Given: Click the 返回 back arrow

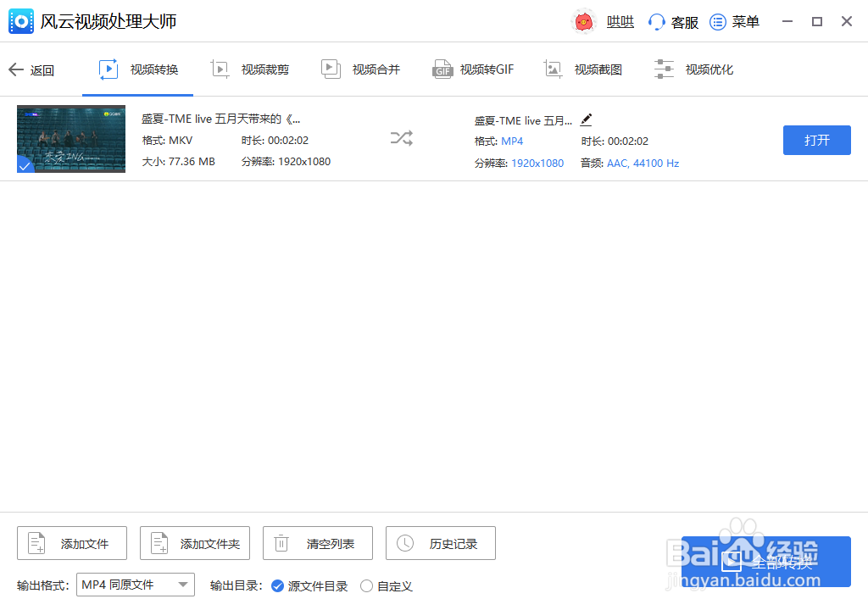Looking at the screenshot, I should click(x=15, y=69).
